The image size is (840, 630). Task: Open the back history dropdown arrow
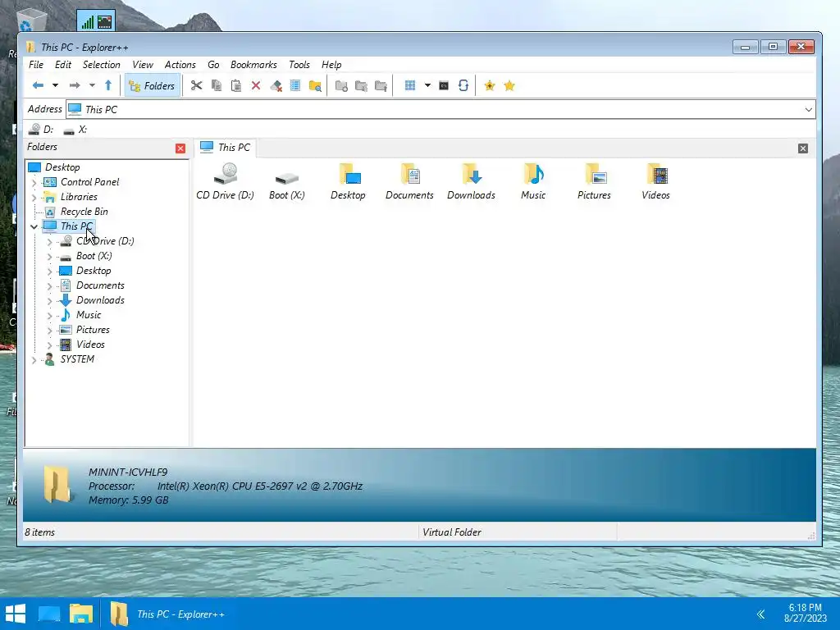pyautogui.click(x=55, y=85)
